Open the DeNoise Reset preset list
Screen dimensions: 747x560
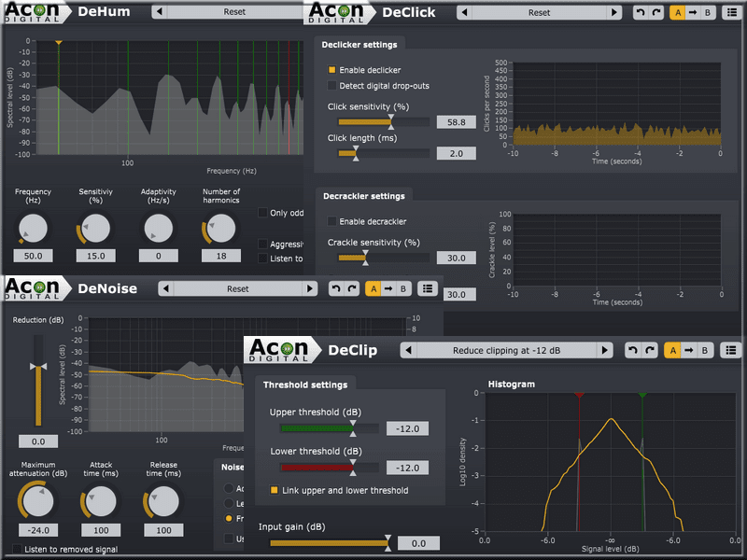pyautogui.click(x=238, y=288)
